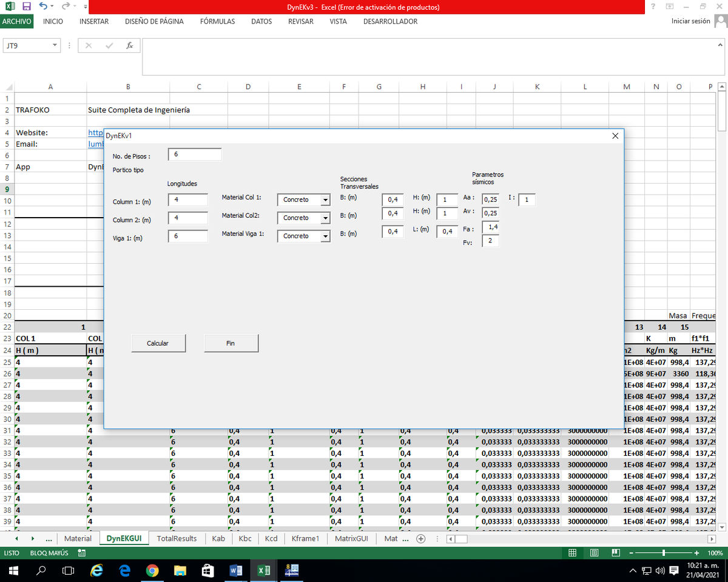Click the Name Box showing JT9
Viewport: 728px width, 582px height.
(27, 45)
